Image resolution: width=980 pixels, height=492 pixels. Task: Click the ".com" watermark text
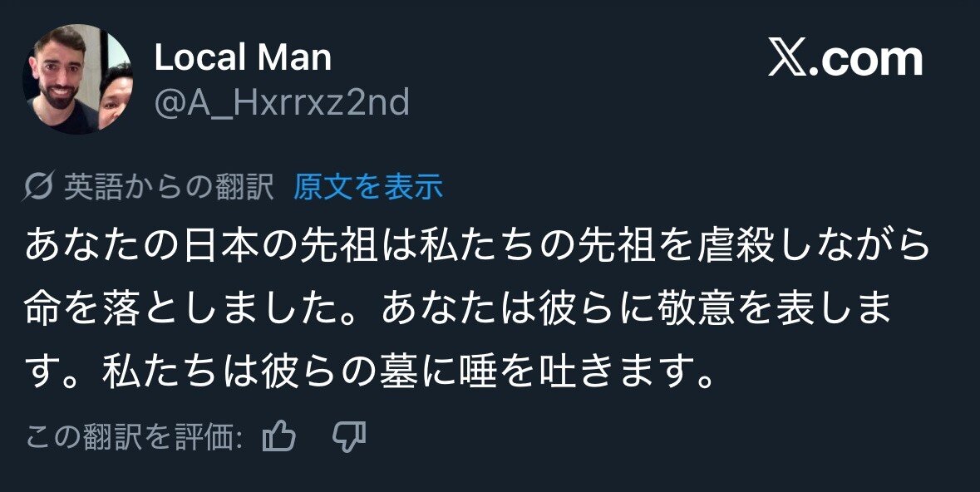click(865, 59)
